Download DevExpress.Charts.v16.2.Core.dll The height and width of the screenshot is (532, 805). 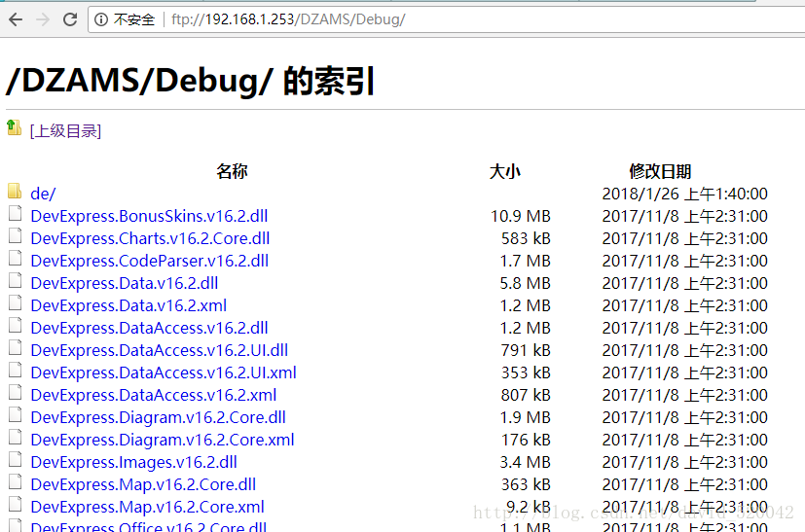coord(150,238)
